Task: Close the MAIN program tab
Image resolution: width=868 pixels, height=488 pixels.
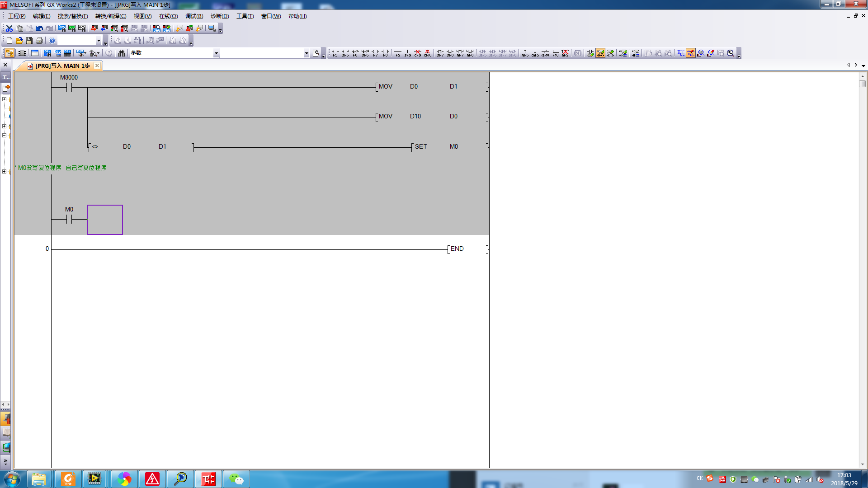Action: [x=97, y=66]
